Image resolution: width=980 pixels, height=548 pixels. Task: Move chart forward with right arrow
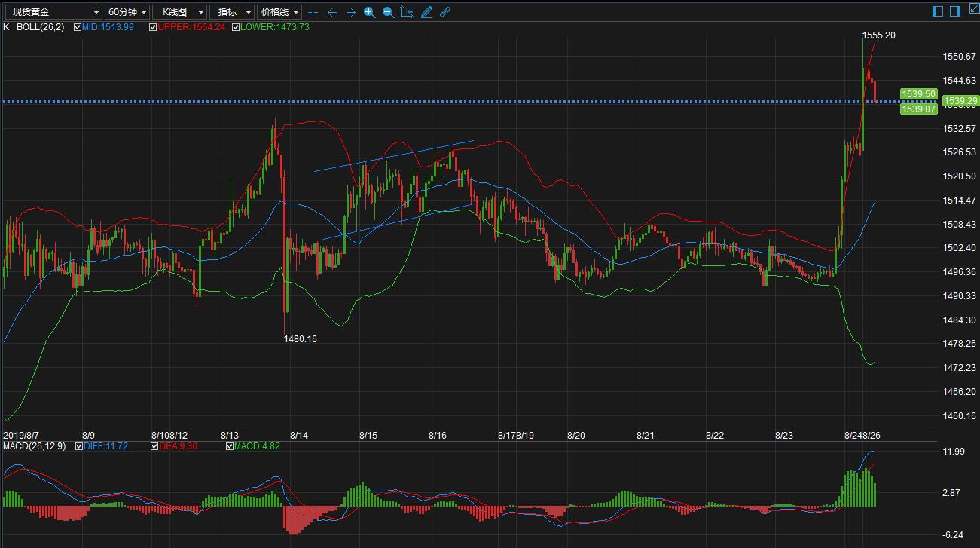(350, 12)
